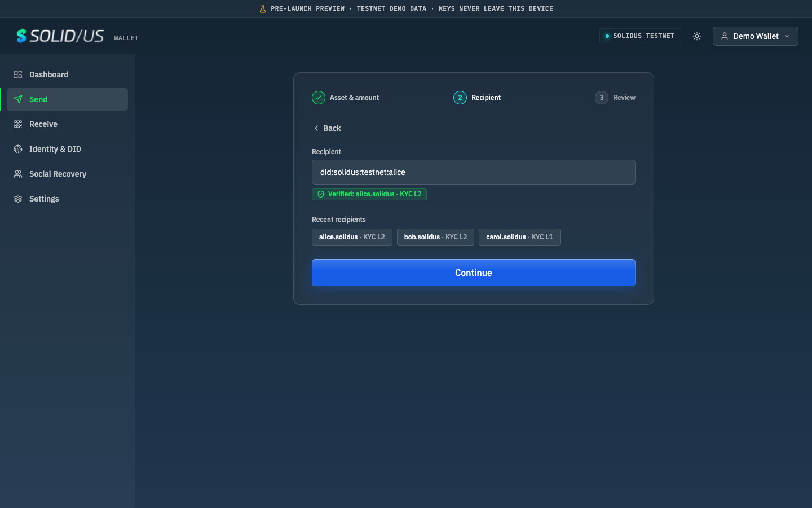Click the Continue button
The image size is (812, 508).
pyautogui.click(x=474, y=273)
